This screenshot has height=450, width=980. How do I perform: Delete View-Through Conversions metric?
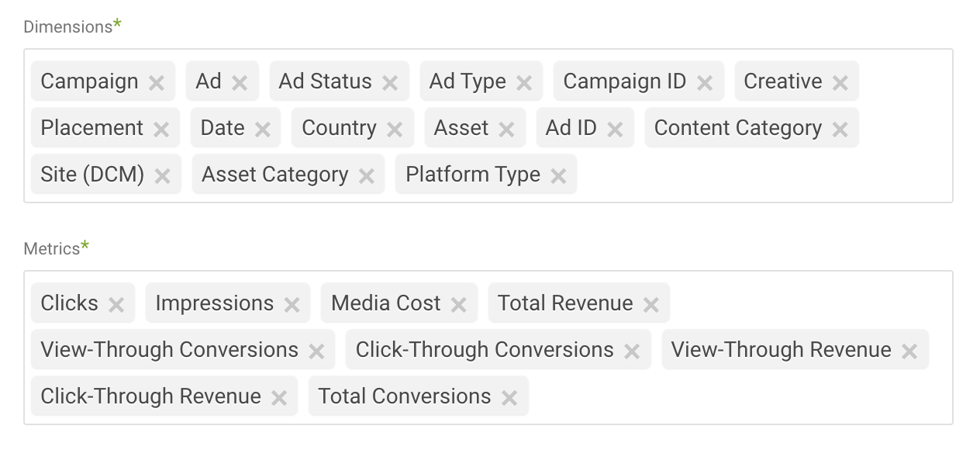[316, 351]
